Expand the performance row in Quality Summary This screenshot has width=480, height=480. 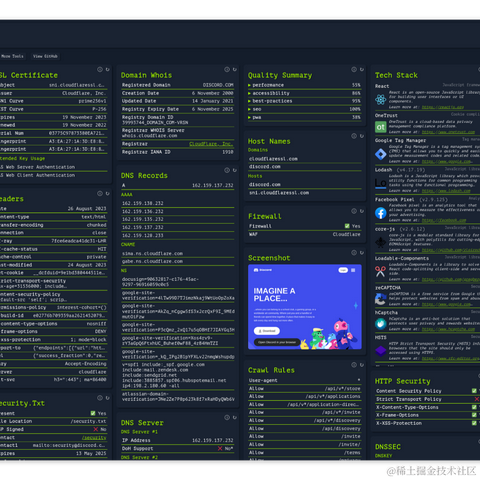click(304, 85)
